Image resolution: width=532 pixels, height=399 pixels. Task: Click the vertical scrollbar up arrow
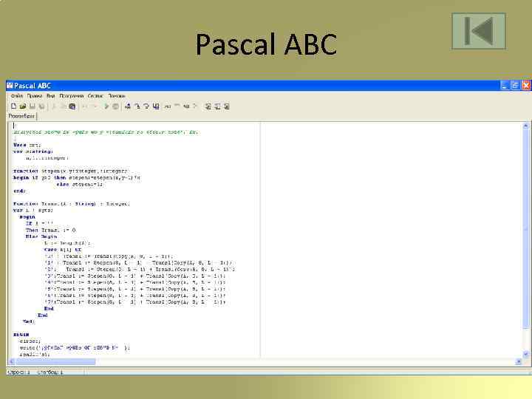525,126
